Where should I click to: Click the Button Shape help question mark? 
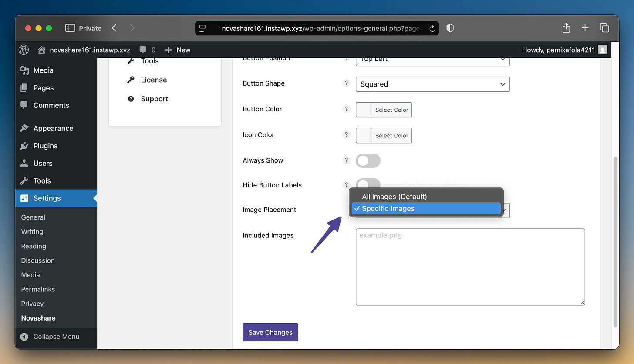(347, 83)
